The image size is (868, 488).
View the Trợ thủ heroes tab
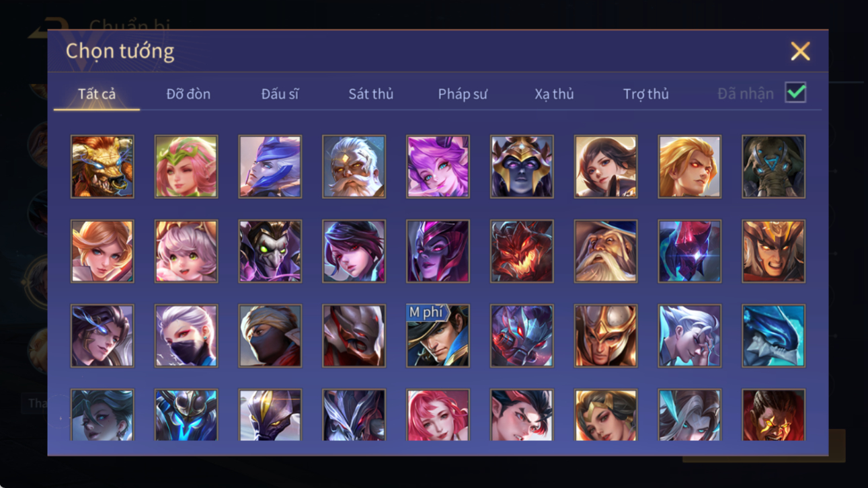click(645, 94)
